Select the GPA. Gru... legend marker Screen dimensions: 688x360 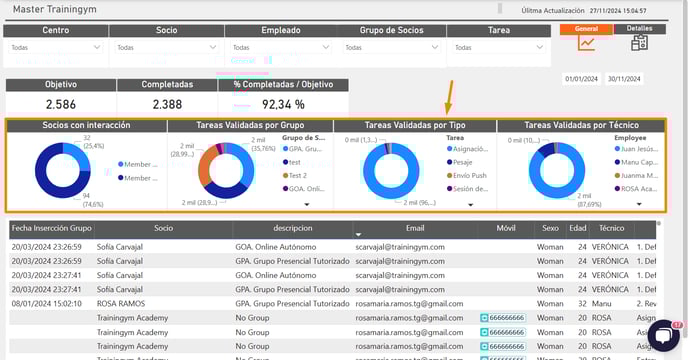point(286,149)
